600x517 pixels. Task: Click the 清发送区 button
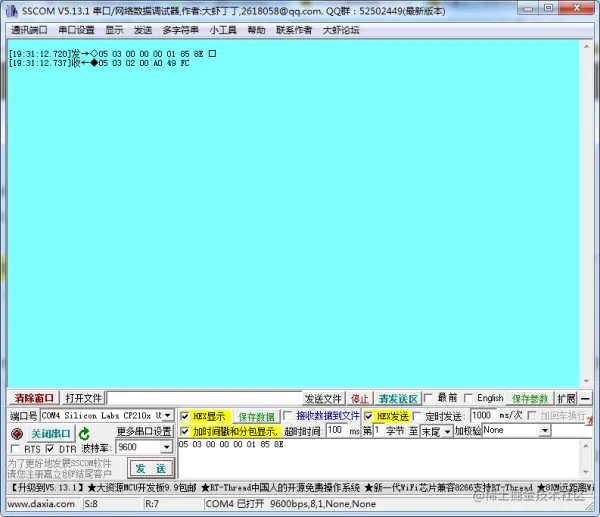point(398,399)
